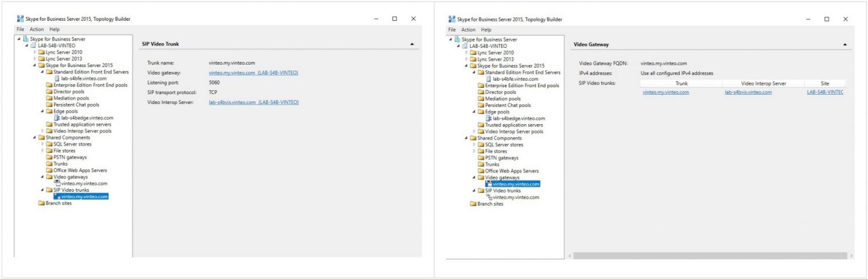
Task: Click Mediation pools folder icon in left window
Action: point(49,98)
